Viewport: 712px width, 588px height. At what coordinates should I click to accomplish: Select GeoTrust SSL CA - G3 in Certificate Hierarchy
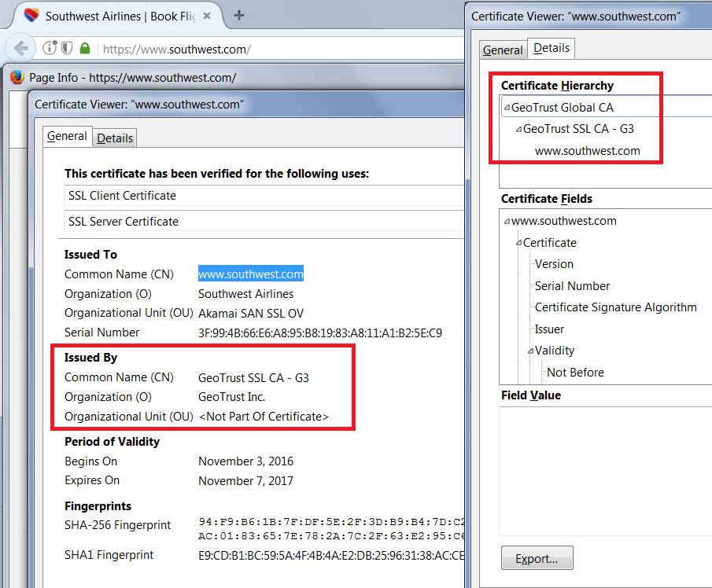(x=578, y=129)
